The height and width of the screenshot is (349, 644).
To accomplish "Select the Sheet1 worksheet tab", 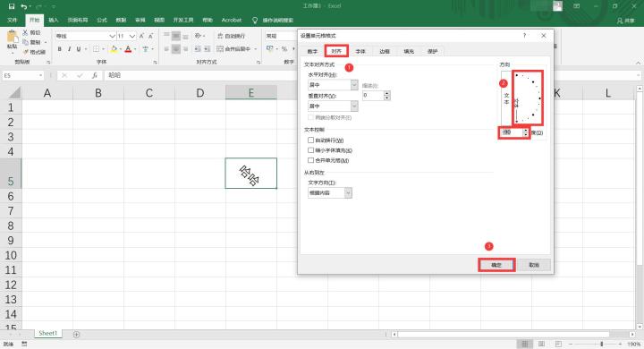I will coord(47,334).
